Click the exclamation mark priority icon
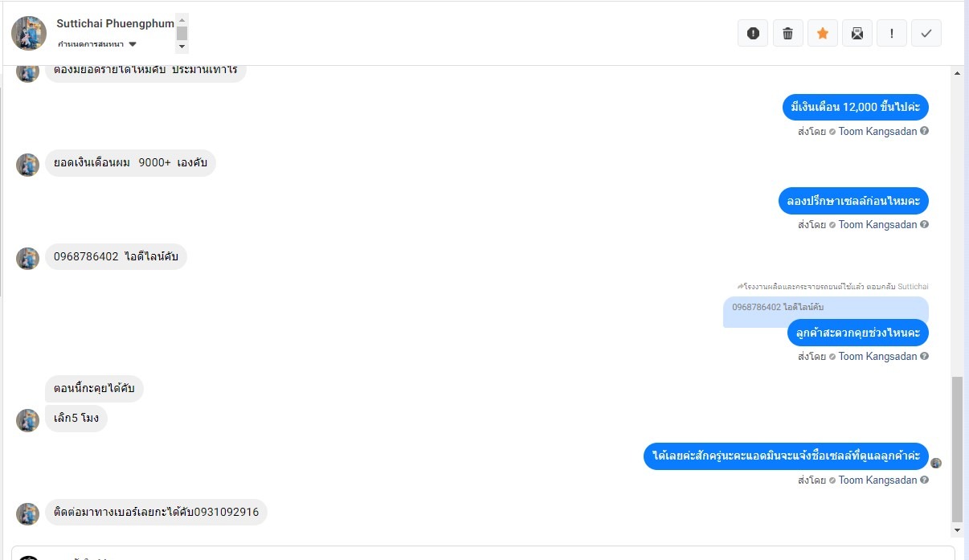This screenshot has width=969, height=560. (892, 33)
